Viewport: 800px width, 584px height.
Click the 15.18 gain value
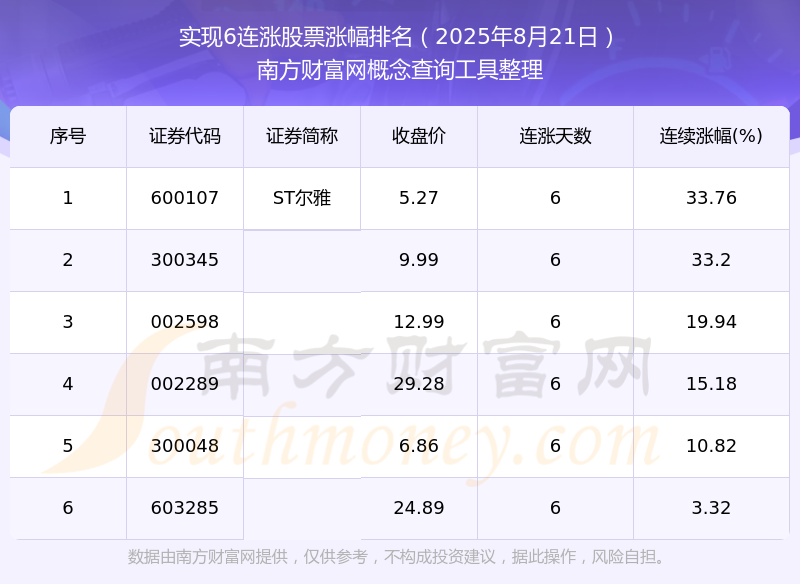coord(711,384)
